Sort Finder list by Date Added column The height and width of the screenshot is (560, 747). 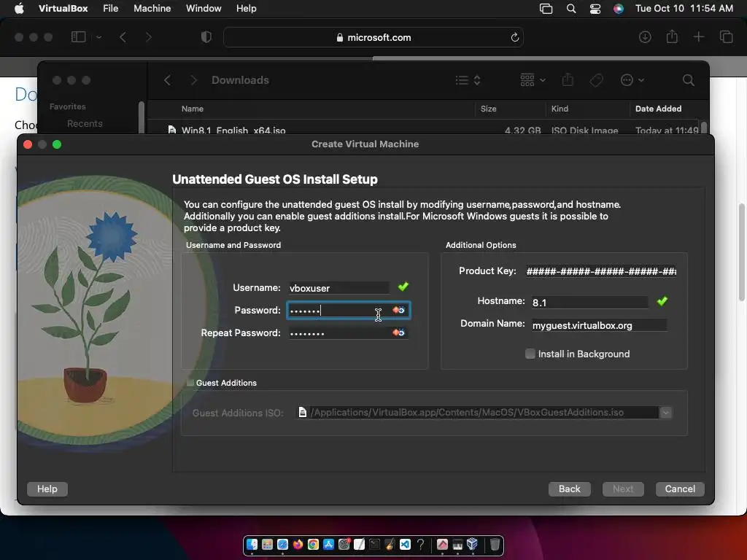click(658, 109)
